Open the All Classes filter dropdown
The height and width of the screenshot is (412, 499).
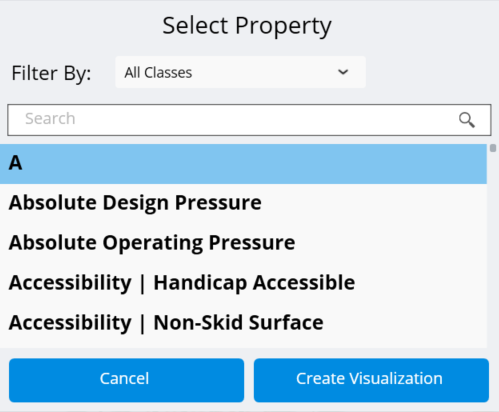click(240, 72)
